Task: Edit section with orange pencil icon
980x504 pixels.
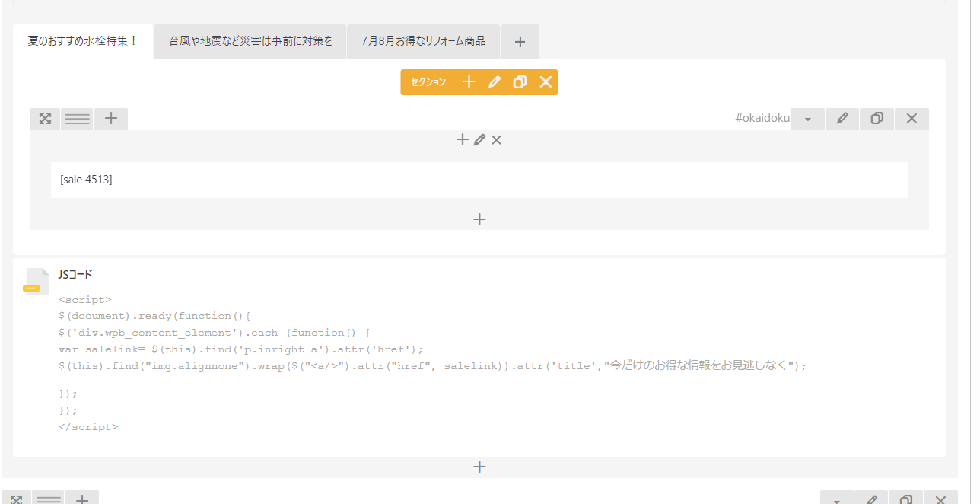Action: [495, 82]
